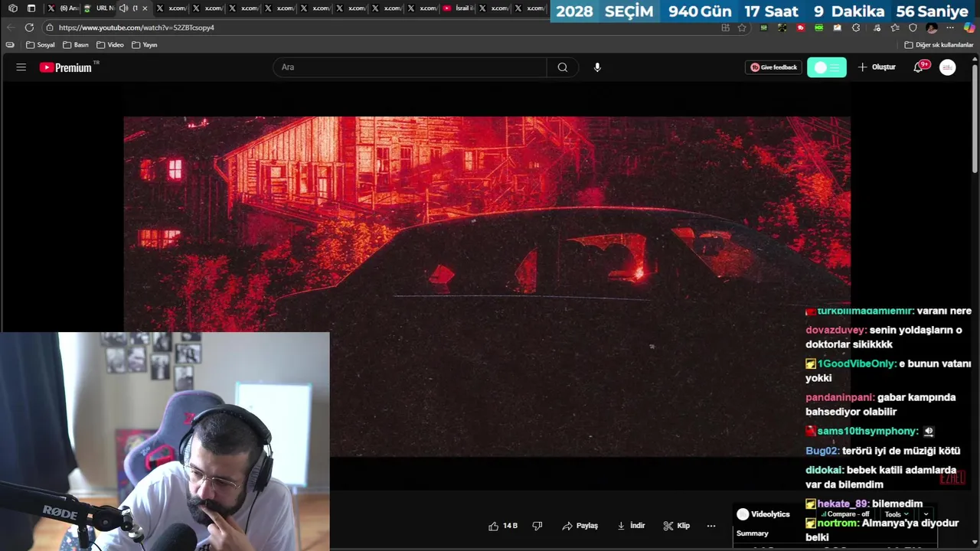Expand the chevron next to Tools
The height and width of the screenshot is (551, 980).
(x=926, y=514)
